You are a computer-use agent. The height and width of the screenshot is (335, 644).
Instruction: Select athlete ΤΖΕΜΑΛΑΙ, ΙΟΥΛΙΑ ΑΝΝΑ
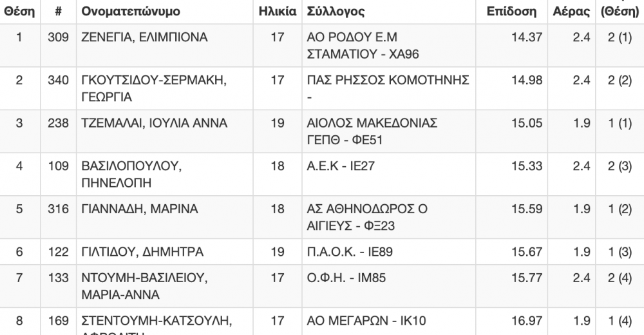(x=154, y=123)
